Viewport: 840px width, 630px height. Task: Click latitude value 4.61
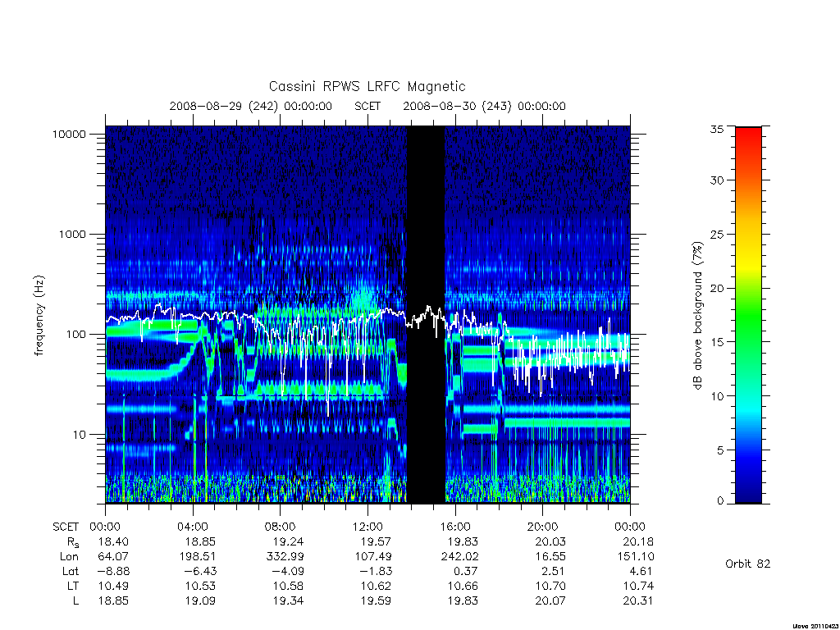tap(641, 571)
